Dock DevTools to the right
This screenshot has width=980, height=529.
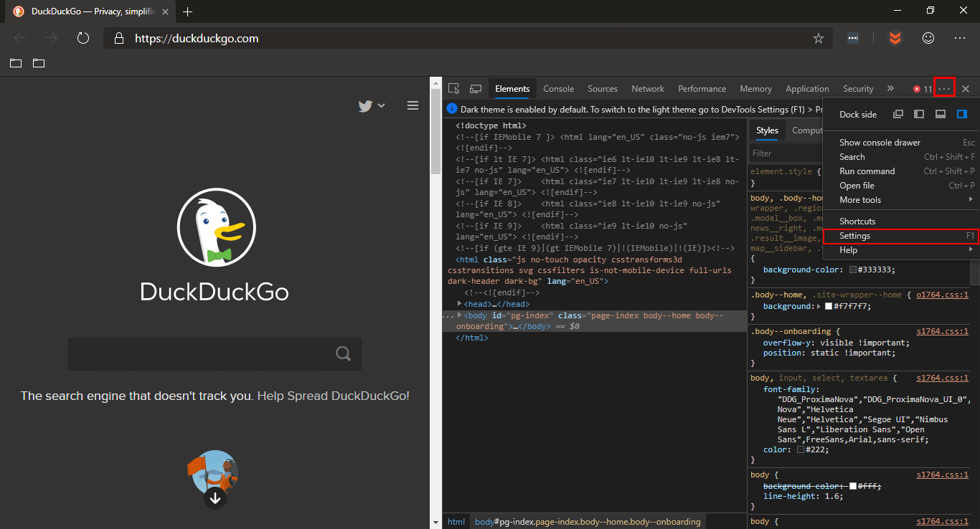click(962, 114)
